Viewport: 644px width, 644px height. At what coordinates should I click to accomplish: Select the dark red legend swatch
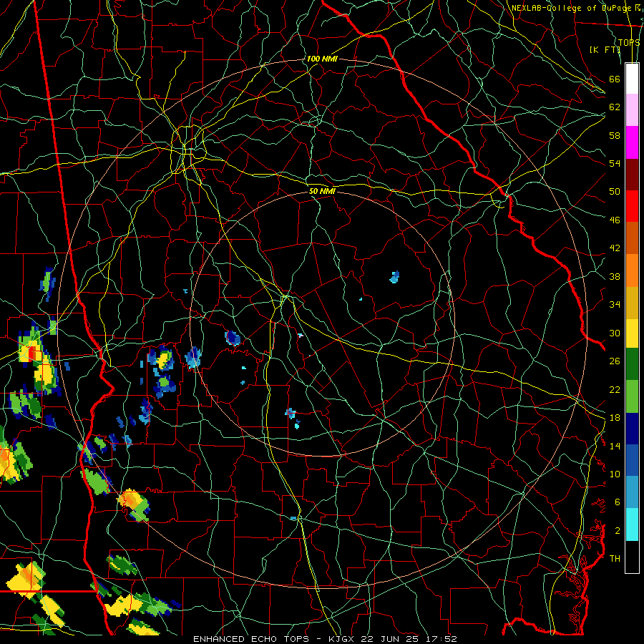632,174
